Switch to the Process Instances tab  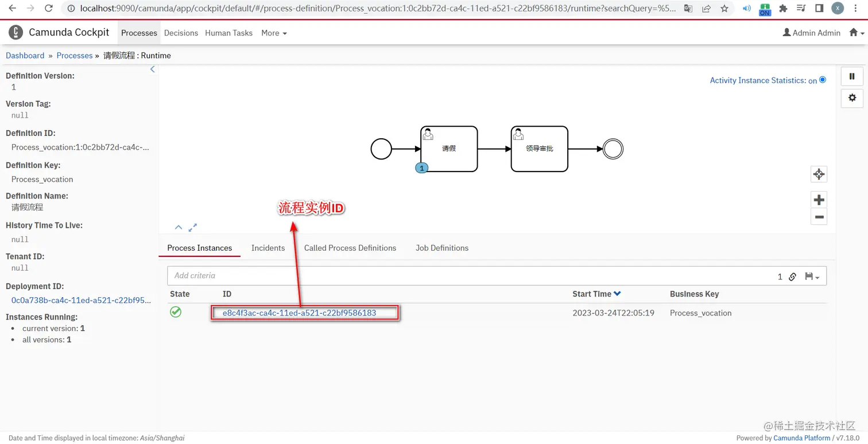[200, 248]
